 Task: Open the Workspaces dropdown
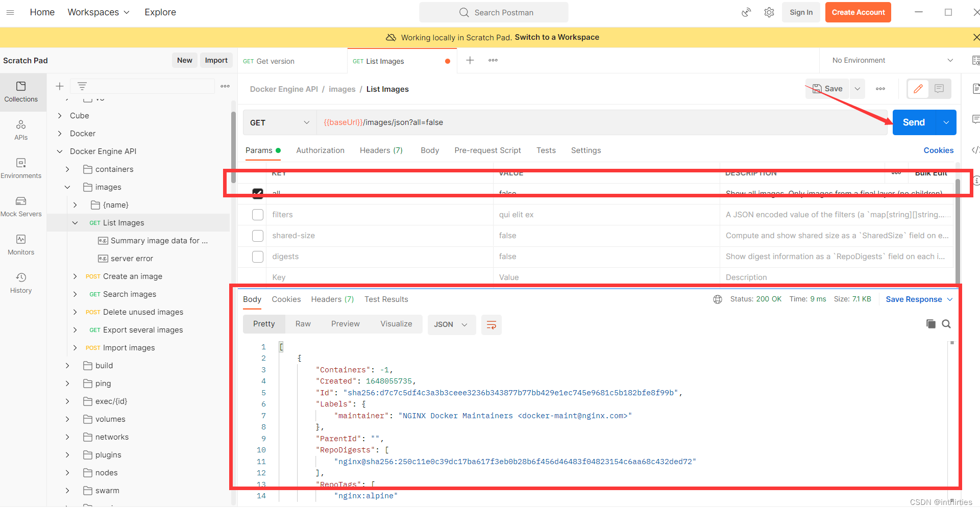99,12
